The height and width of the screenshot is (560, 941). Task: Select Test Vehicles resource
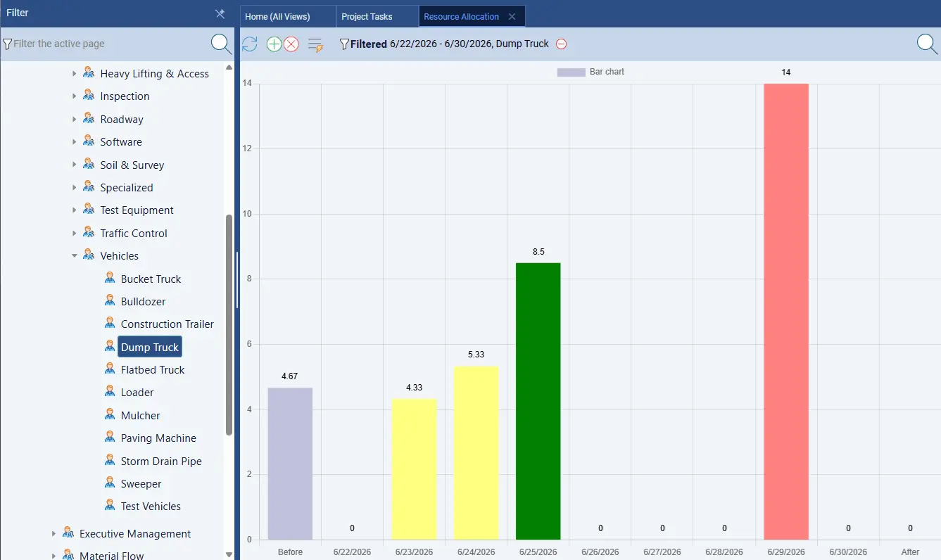click(151, 506)
